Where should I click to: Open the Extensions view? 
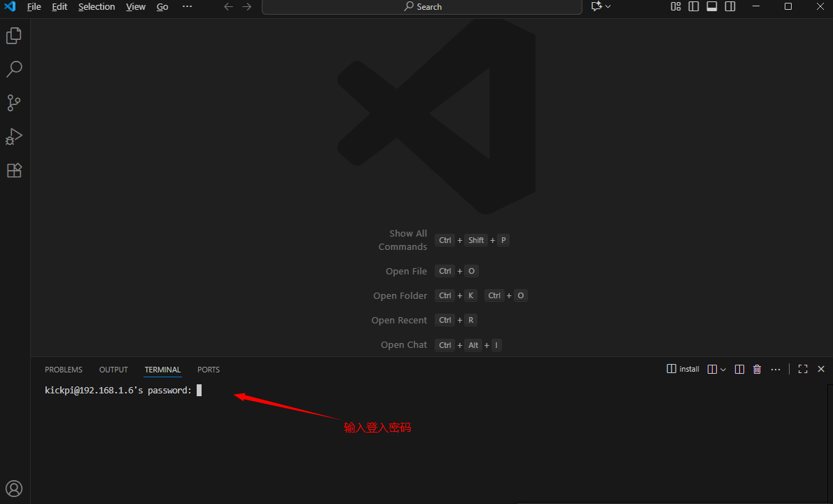click(x=14, y=171)
